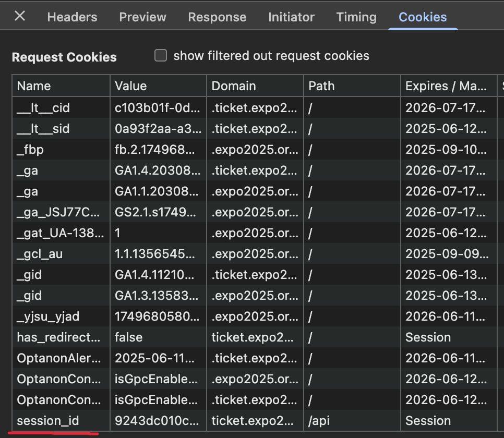
Task: Click the 9243dc010c... session value
Action: click(x=157, y=421)
